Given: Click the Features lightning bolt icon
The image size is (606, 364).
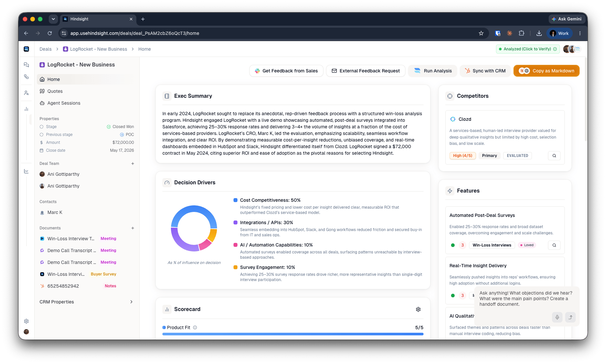Looking at the screenshot, I should coord(450,191).
